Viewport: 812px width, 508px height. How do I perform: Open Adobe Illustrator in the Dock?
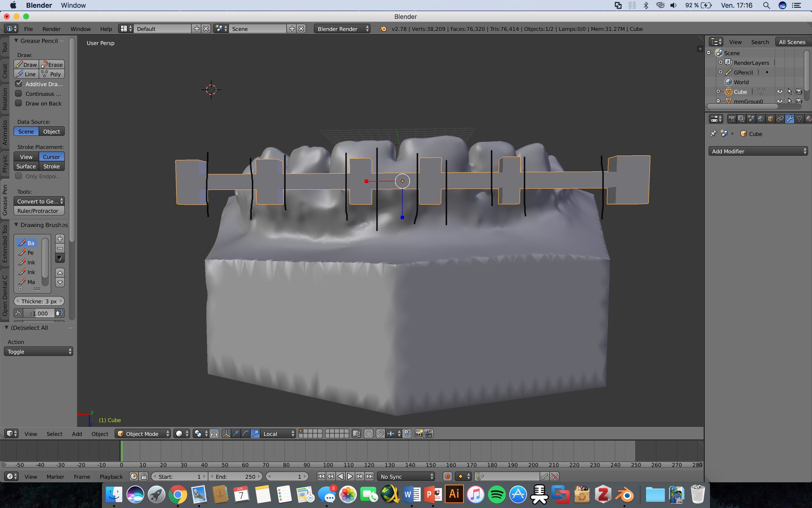click(x=454, y=494)
